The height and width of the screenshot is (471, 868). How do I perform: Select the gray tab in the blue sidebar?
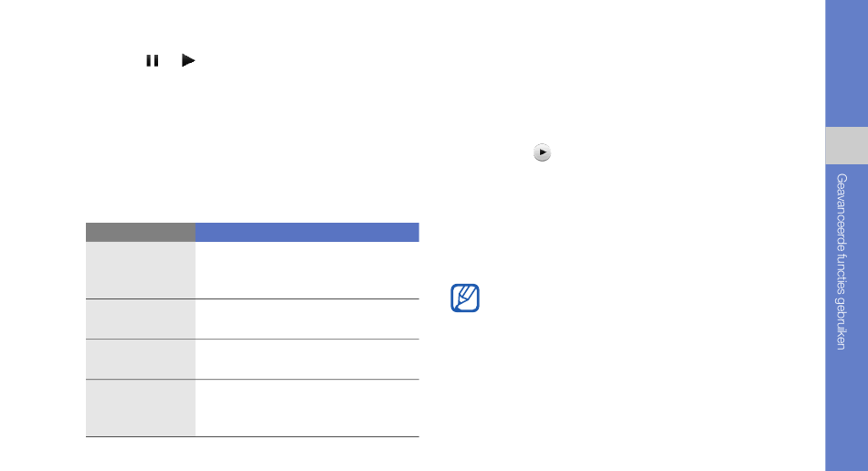[x=846, y=145]
